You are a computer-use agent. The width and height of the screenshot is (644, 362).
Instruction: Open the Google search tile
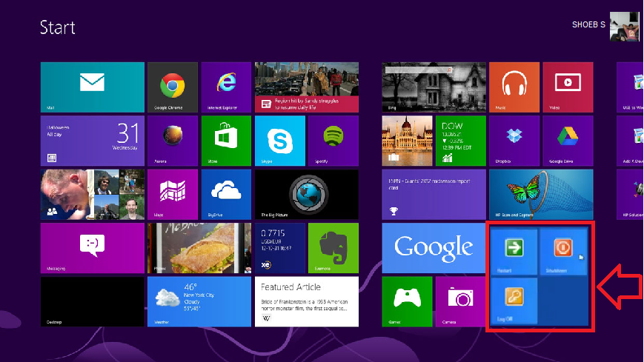click(434, 248)
